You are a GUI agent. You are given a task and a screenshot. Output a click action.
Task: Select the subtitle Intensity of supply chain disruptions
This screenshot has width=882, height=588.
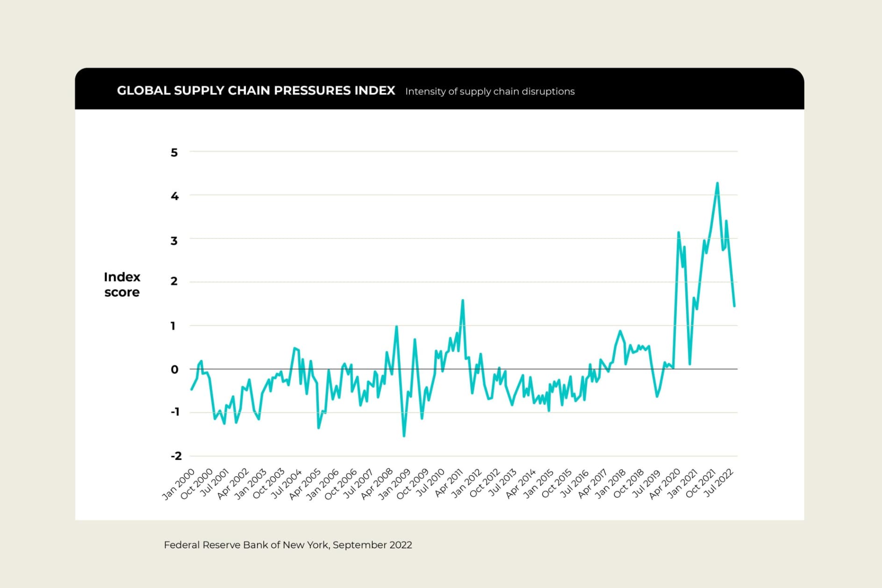click(x=490, y=92)
